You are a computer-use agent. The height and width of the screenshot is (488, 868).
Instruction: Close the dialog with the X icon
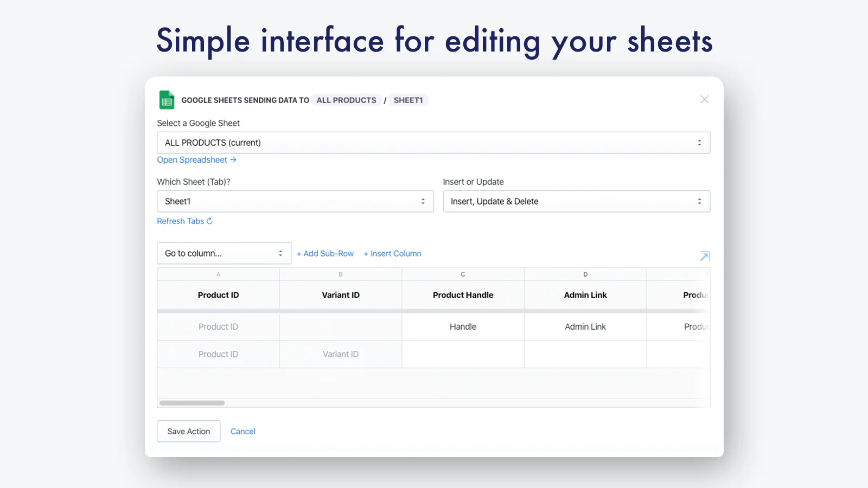(704, 99)
